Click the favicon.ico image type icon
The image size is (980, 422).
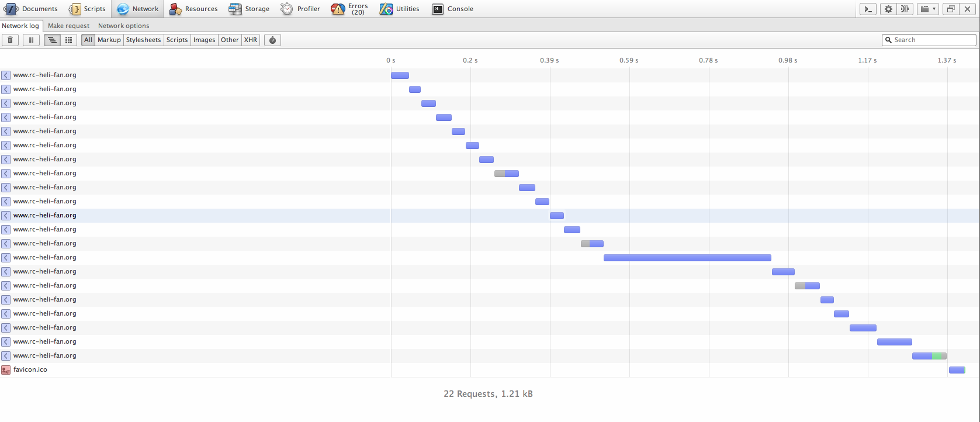[6, 370]
